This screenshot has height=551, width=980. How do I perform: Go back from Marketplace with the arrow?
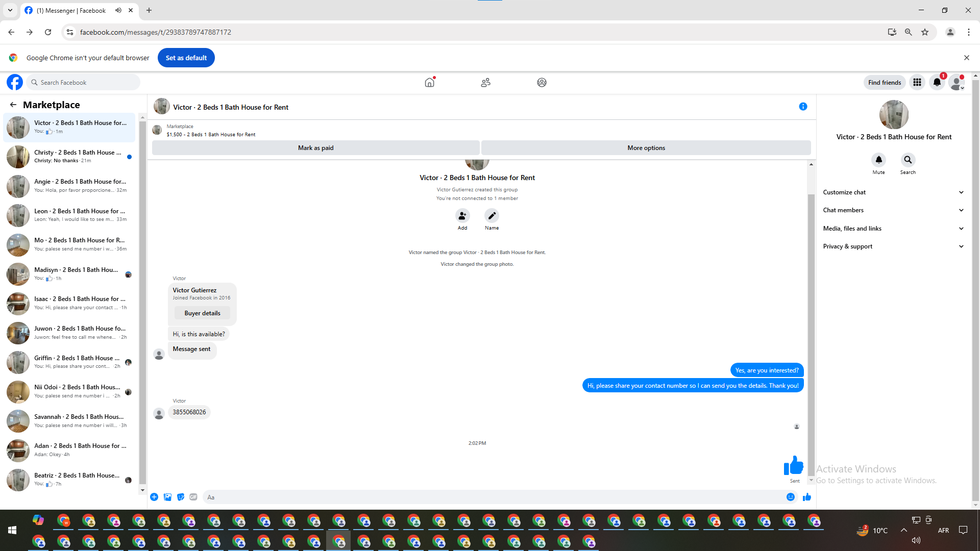tap(13, 105)
